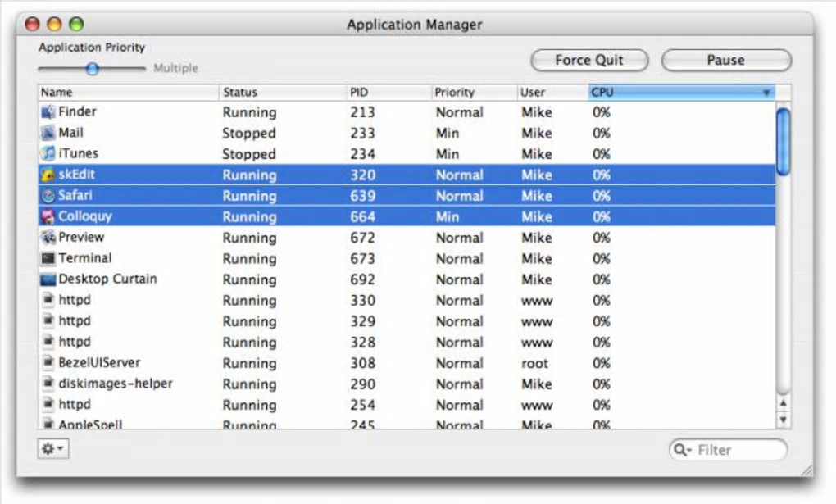Screen dimensions: 836x504
Task: Click the icon of httpd PID 330
Action: click(x=48, y=300)
